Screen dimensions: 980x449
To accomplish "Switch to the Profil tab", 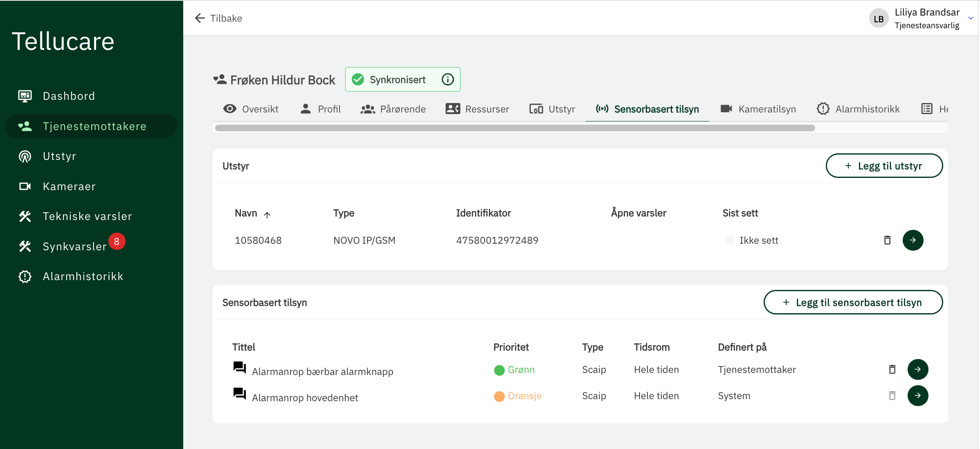I will coord(320,109).
